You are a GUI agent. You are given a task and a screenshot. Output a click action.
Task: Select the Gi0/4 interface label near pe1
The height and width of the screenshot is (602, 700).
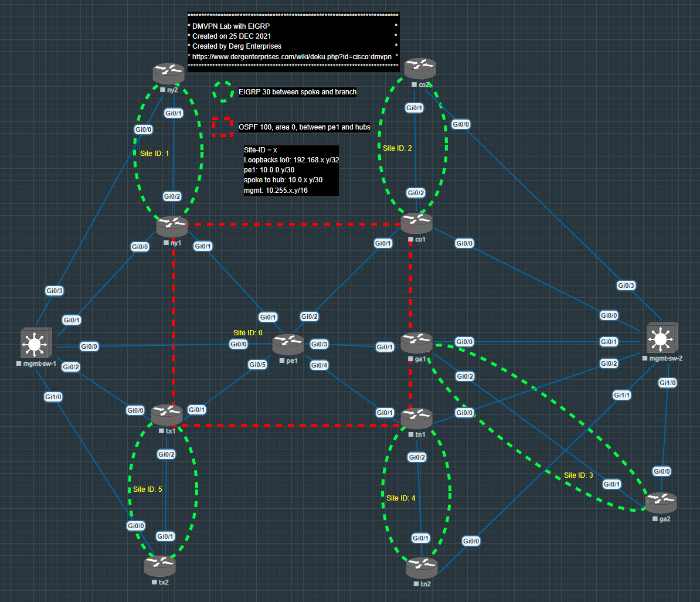point(319,366)
